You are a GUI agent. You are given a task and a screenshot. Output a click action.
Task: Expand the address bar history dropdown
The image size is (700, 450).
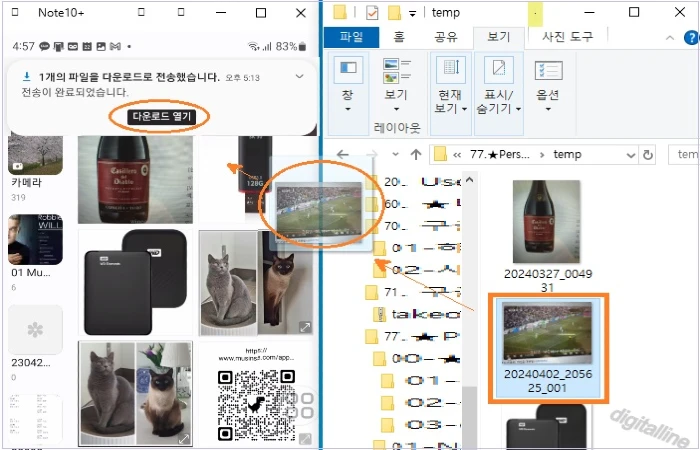point(630,155)
